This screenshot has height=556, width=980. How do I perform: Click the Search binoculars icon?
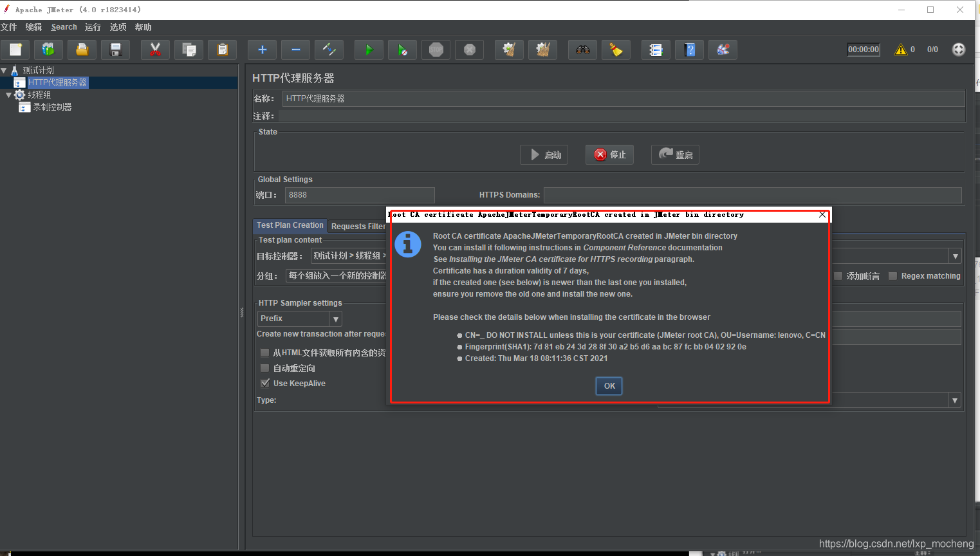point(582,50)
